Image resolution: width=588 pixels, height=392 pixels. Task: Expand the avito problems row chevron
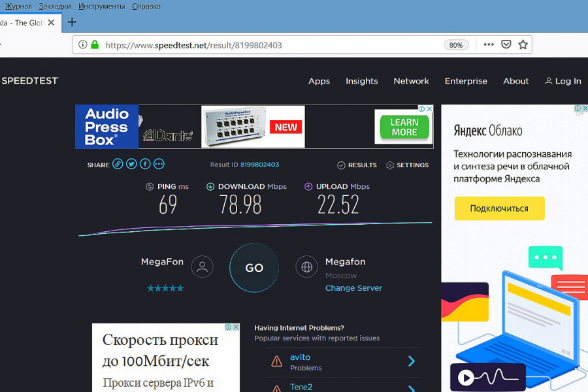pyautogui.click(x=412, y=361)
